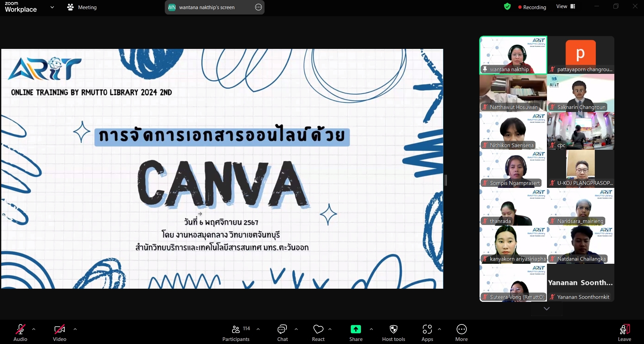
Task: Click muted mic icon on thanrada tile
Action: click(x=485, y=221)
